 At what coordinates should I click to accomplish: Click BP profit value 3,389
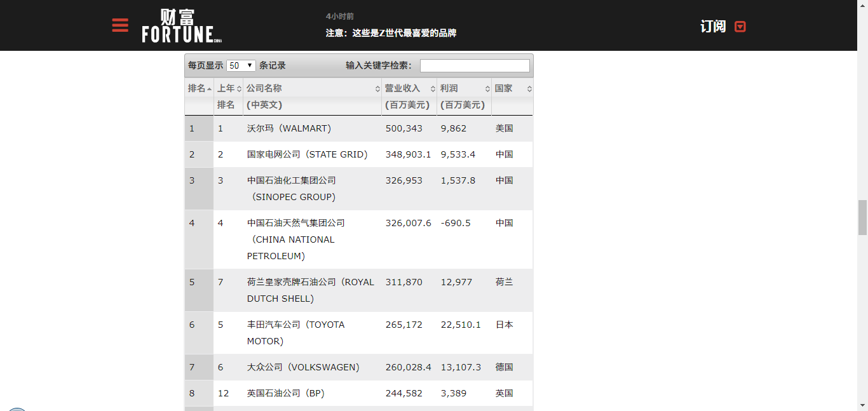[x=454, y=393]
